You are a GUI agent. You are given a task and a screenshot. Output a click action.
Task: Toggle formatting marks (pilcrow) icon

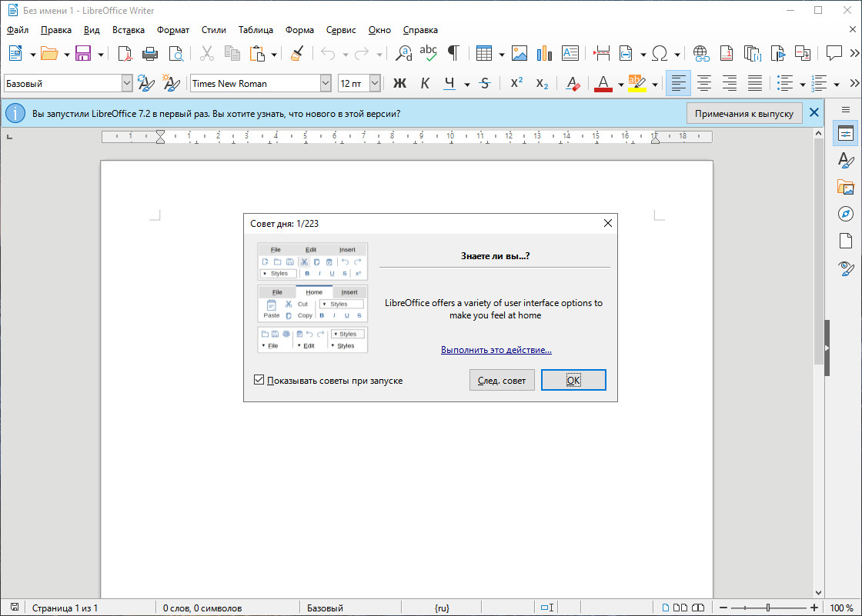[453, 53]
